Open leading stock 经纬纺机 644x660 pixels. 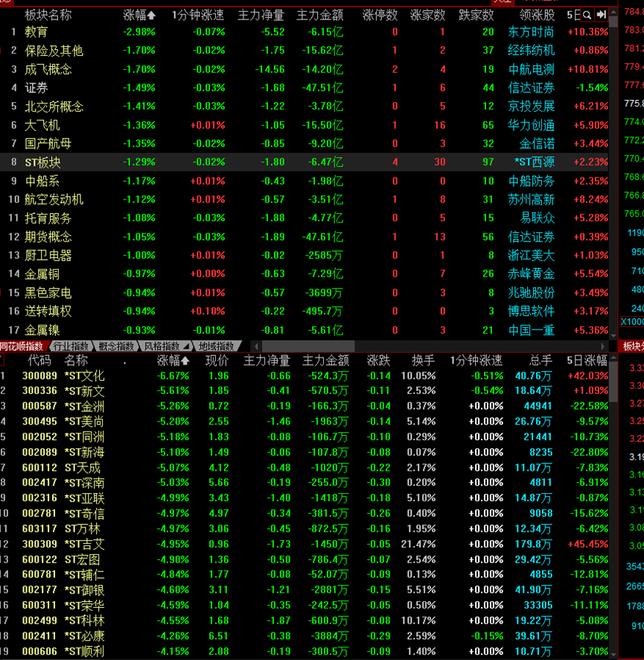[x=531, y=51]
